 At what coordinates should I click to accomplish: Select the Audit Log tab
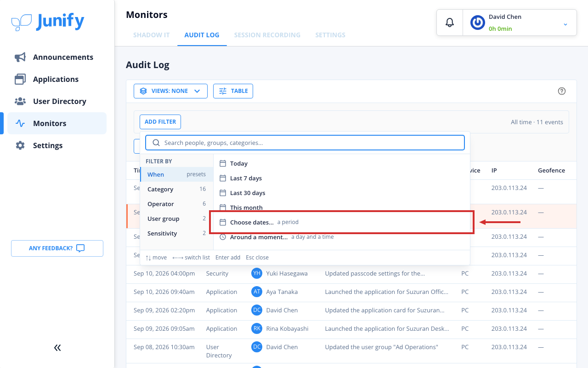tap(202, 35)
